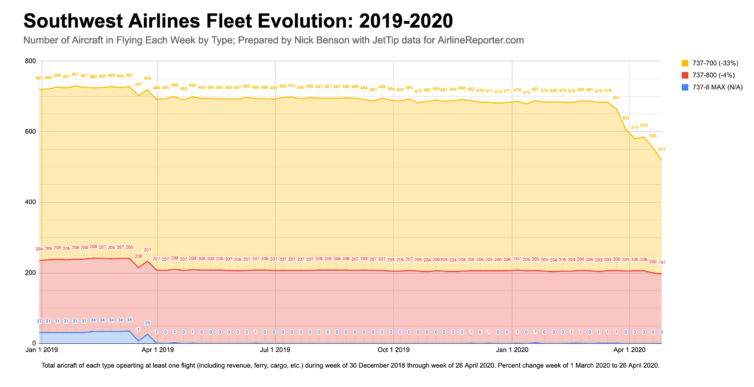
Task: Click the Oct 1 2019 axis label
Action: 394,350
